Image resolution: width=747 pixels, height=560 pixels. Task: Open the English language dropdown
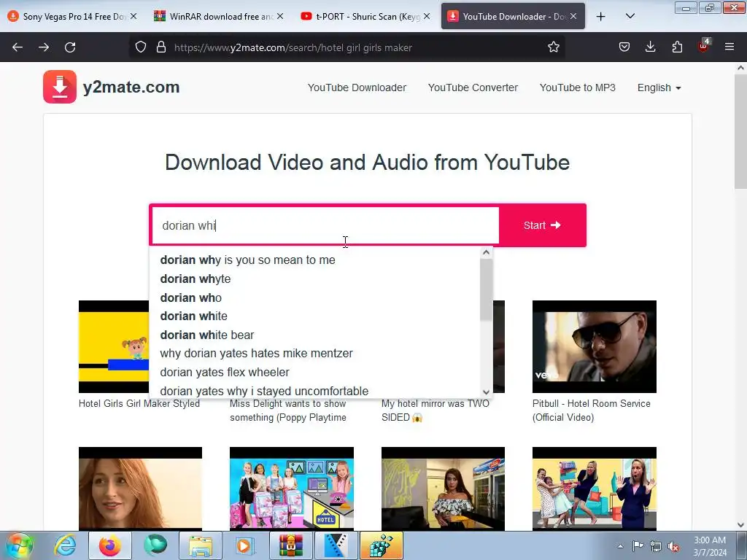tap(659, 87)
